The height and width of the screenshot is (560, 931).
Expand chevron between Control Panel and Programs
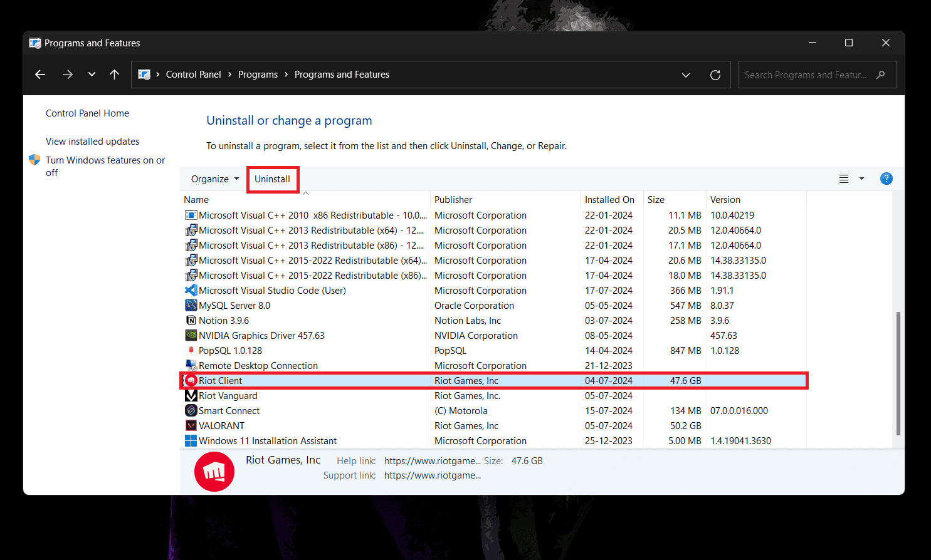(x=230, y=75)
